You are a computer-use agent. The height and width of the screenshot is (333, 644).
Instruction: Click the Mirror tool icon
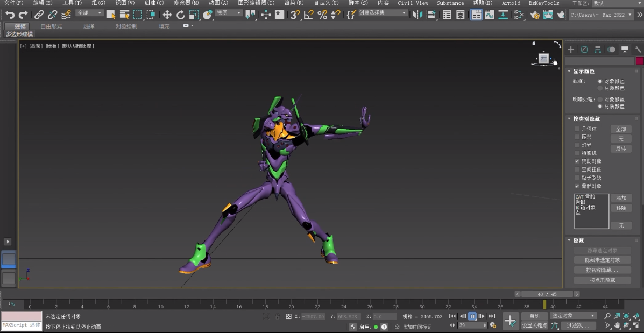click(417, 15)
